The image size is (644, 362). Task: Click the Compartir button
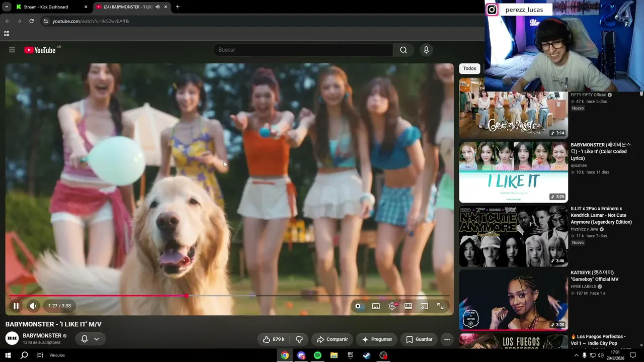[x=332, y=339]
